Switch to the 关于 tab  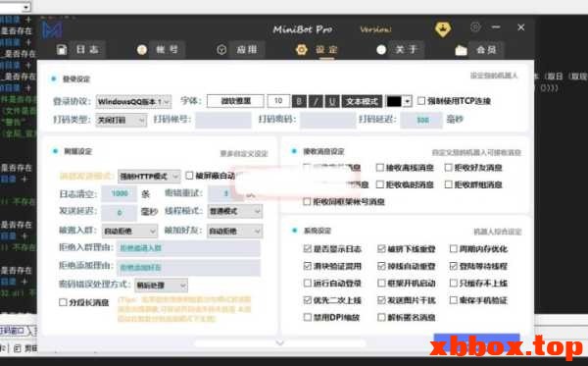coord(407,49)
